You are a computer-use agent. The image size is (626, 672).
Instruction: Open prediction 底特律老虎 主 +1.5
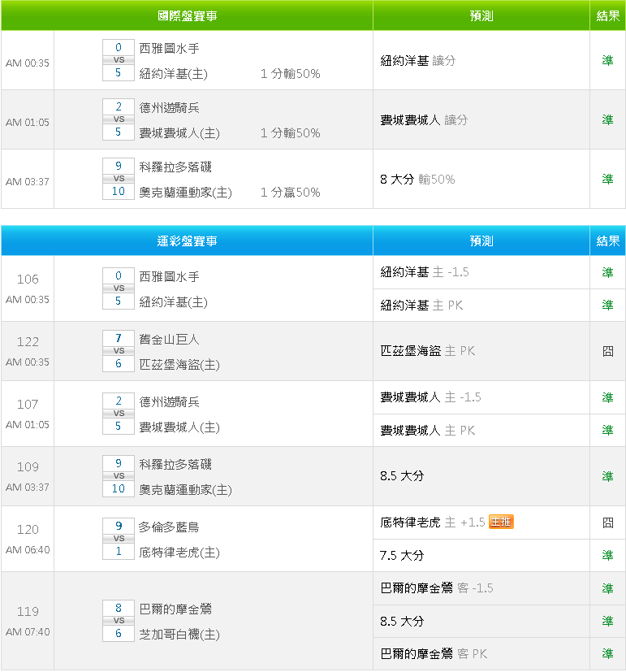(433, 522)
